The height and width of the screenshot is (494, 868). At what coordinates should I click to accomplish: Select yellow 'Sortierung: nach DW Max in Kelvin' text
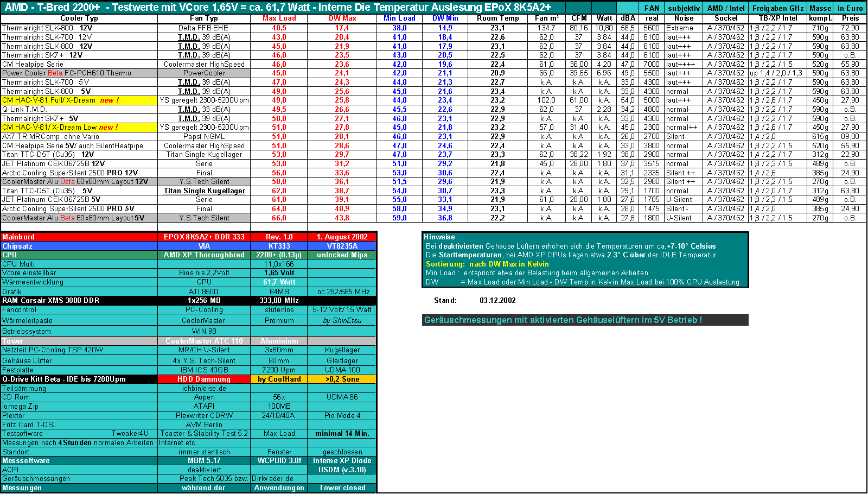pyautogui.click(x=487, y=264)
